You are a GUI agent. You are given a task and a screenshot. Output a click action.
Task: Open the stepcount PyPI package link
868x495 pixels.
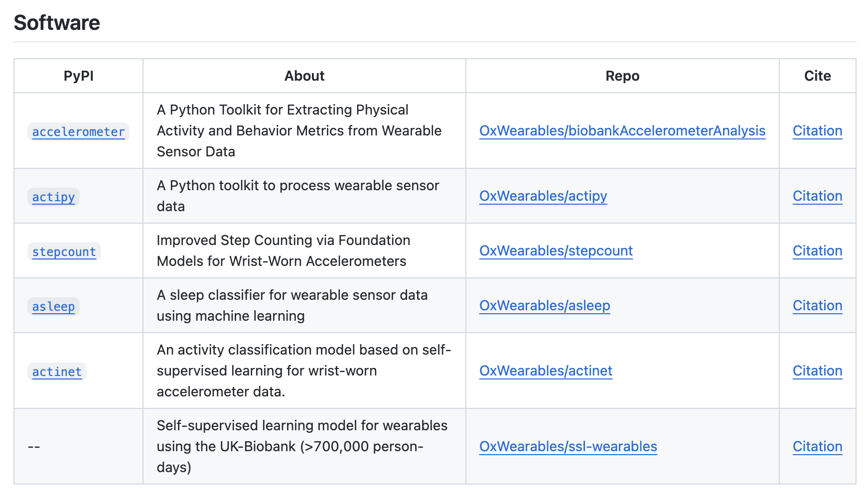[64, 252]
